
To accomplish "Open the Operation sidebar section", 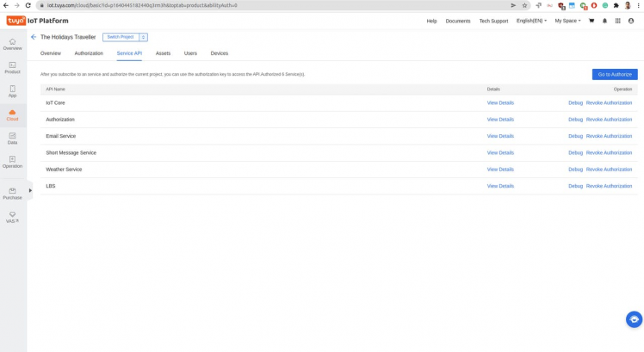I will [x=12, y=163].
